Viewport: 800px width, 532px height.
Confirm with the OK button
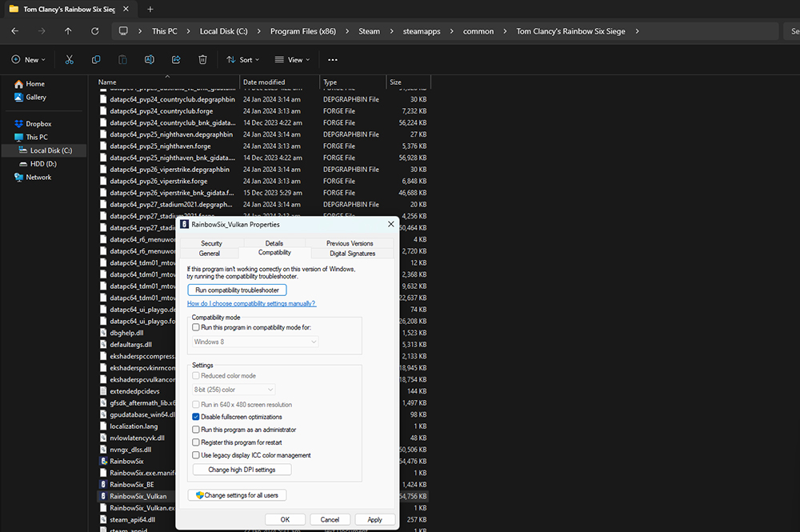tap(286, 520)
